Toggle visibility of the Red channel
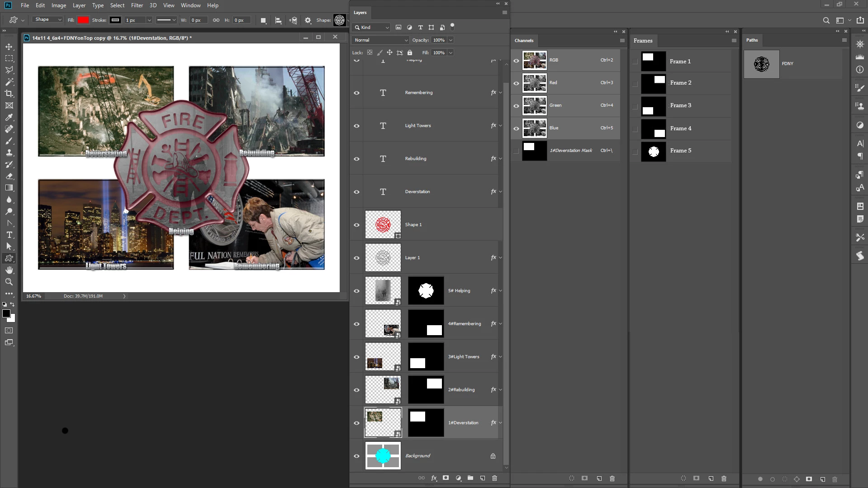 pyautogui.click(x=516, y=83)
